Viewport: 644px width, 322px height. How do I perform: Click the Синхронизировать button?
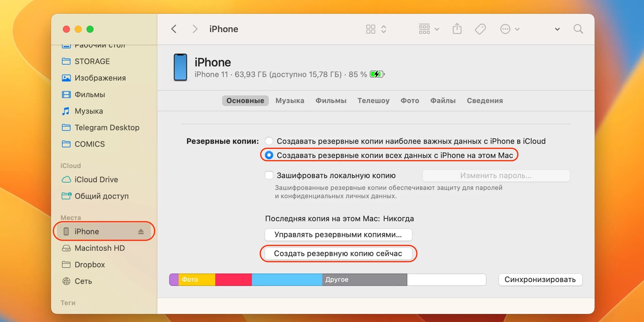[x=540, y=280]
